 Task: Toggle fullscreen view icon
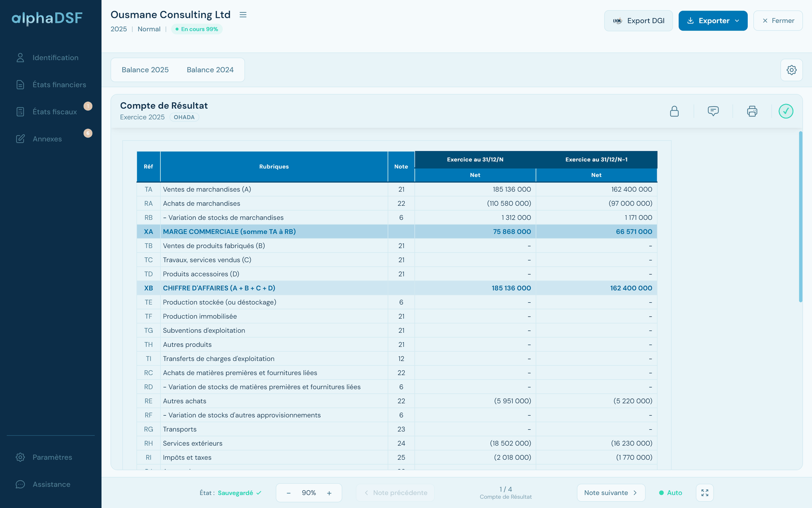[705, 493]
